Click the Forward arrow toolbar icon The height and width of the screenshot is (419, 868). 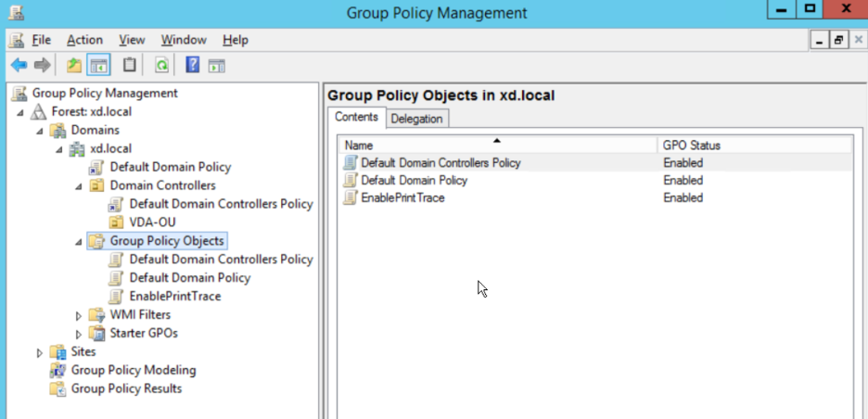coord(42,65)
